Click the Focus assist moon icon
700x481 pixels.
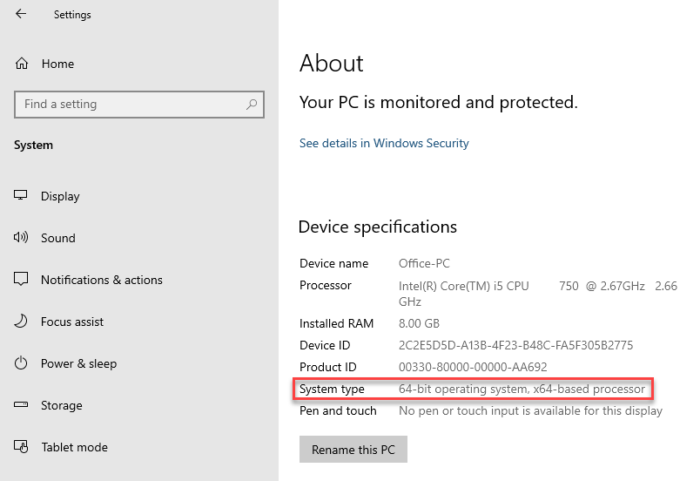point(21,322)
